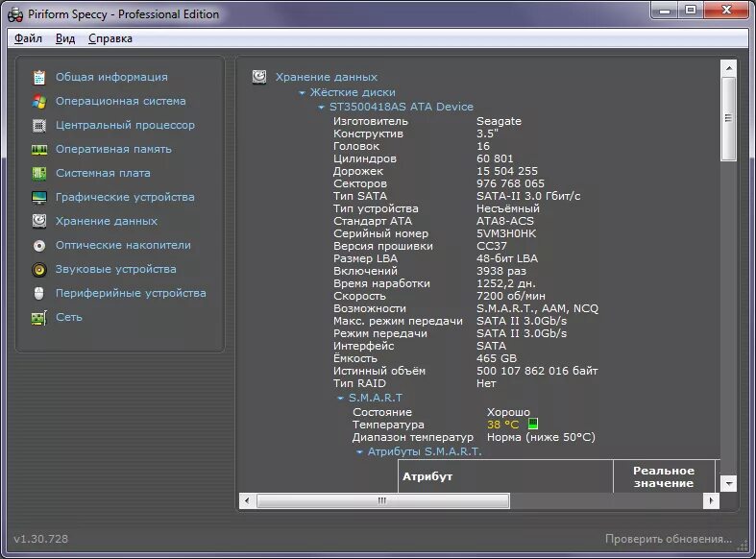The image size is (756, 559).
Task: Click the Windows flag icon beside Операционная система
Action: pyautogui.click(x=39, y=101)
